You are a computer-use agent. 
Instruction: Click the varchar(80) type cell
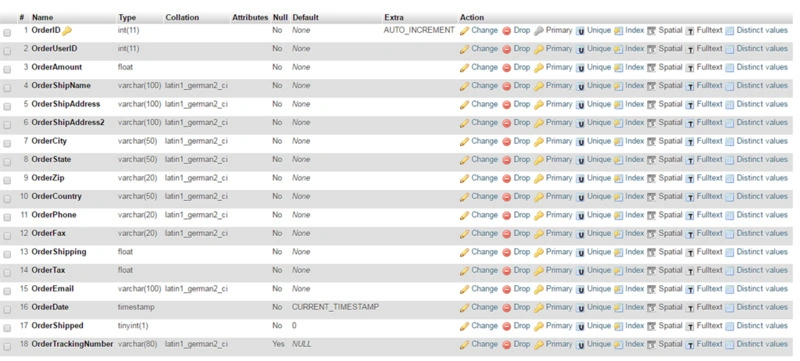pyautogui.click(x=137, y=344)
